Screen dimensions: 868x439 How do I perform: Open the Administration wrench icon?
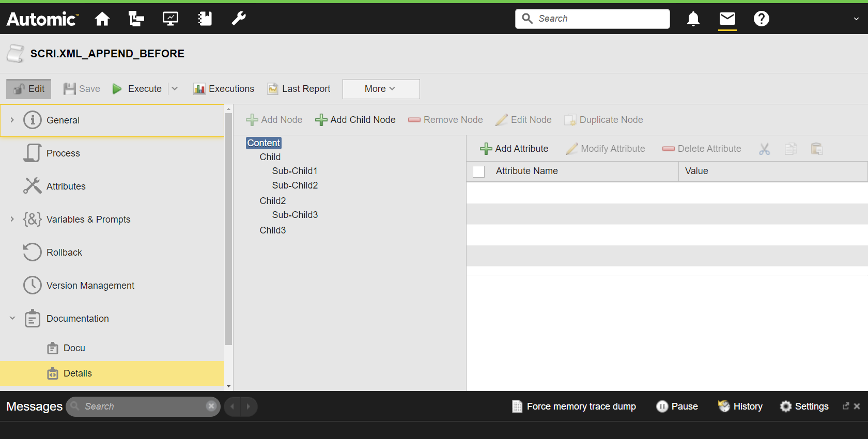(x=239, y=19)
